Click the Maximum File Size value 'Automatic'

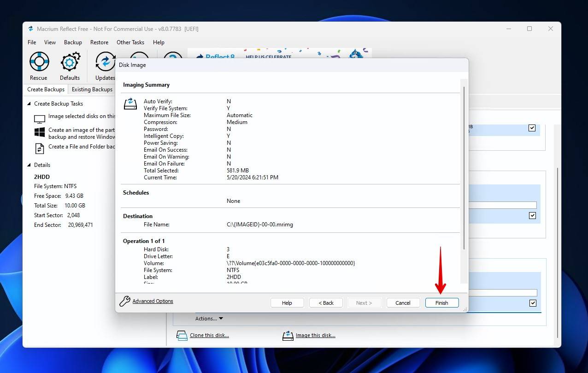tap(240, 115)
